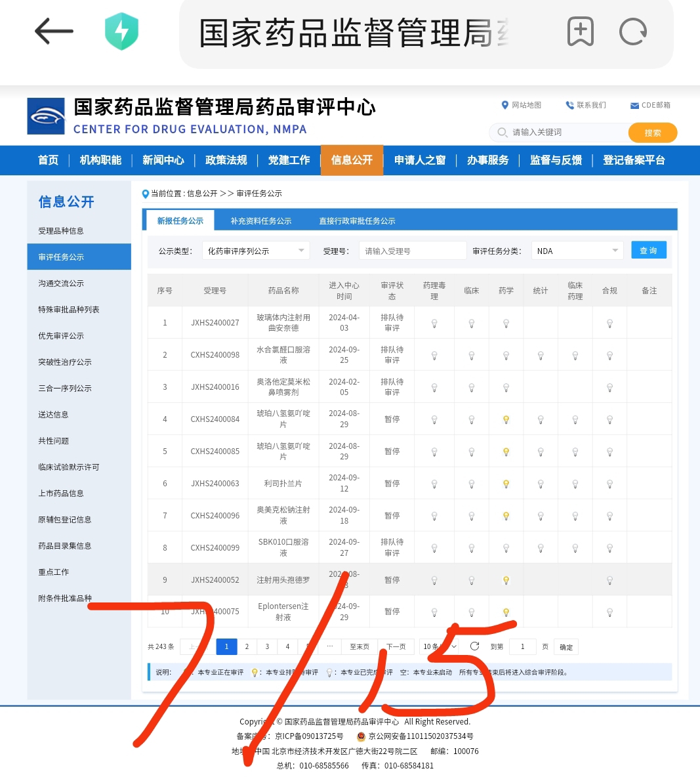The height and width of the screenshot is (779, 700).
Task: Click the pagination refresh icon
Action: (474, 646)
